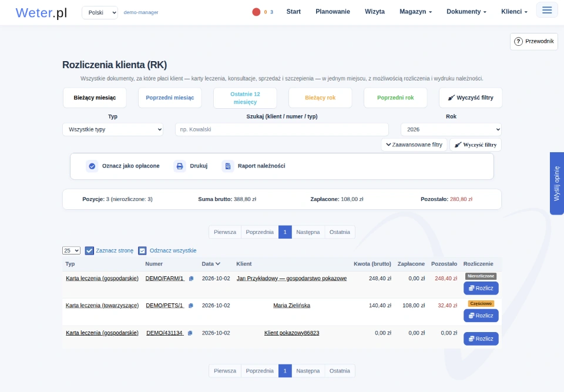This screenshot has width=564, height=392.
Task: Open client Jan Przykładowy link
Action: point(292,279)
